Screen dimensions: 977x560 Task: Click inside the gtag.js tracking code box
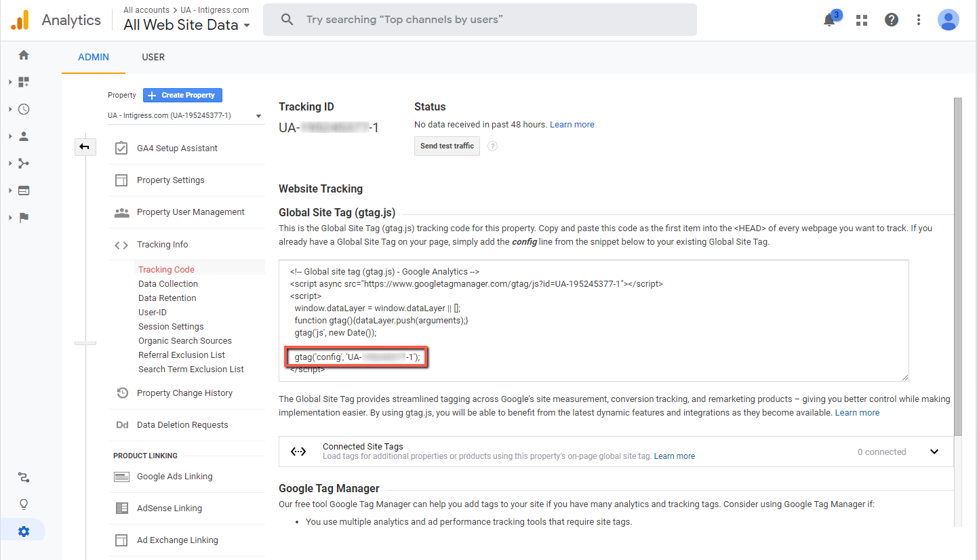(594, 321)
